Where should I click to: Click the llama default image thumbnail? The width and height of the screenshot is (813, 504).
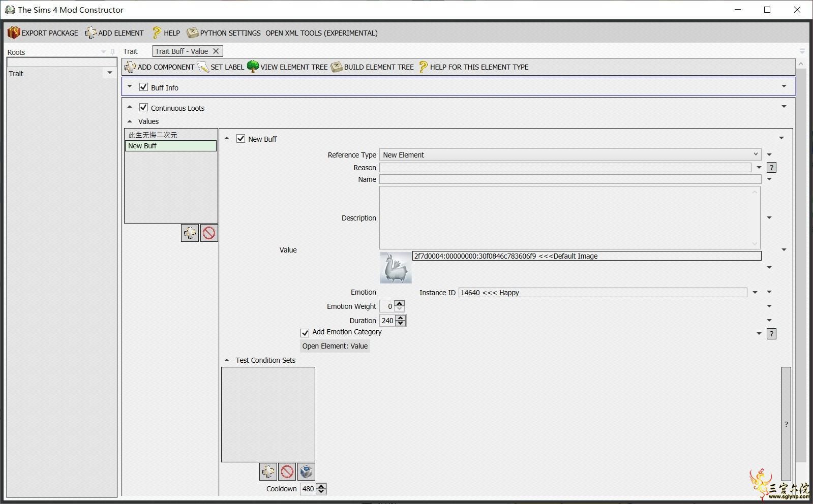point(396,268)
